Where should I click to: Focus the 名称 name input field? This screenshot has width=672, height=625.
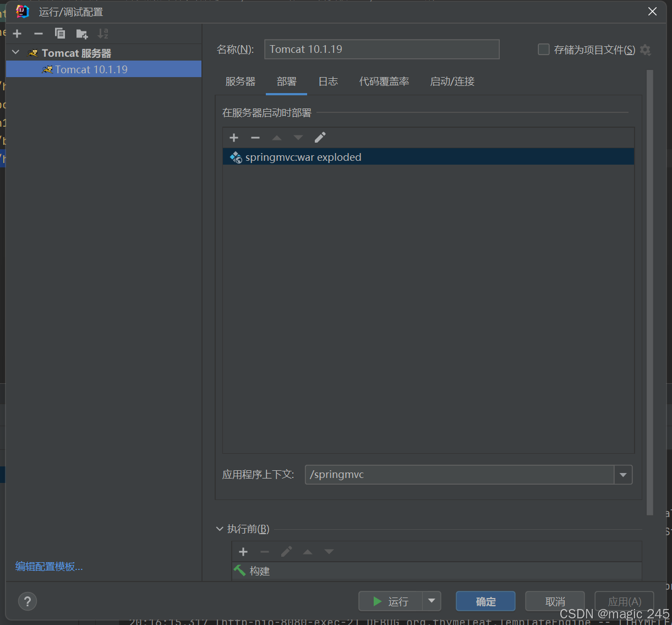coord(382,49)
